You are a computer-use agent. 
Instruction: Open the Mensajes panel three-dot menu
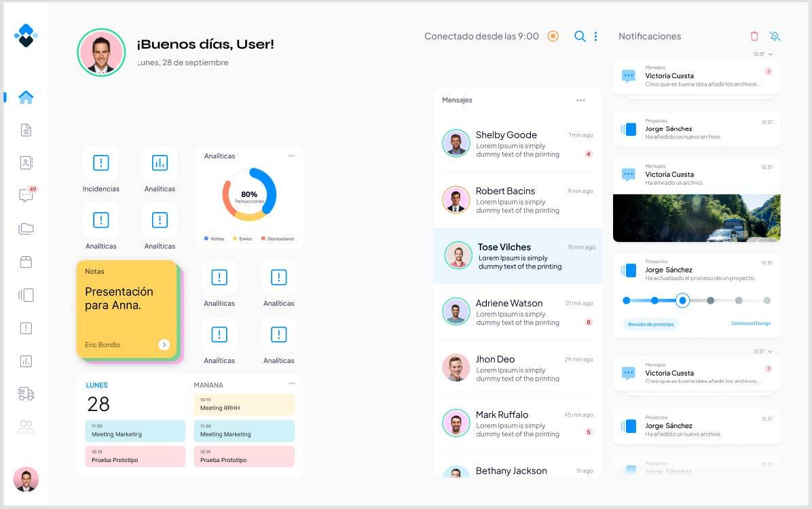[x=580, y=101]
